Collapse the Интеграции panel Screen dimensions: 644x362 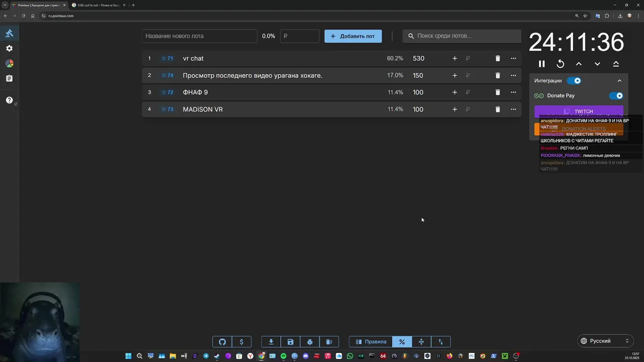pos(619,80)
